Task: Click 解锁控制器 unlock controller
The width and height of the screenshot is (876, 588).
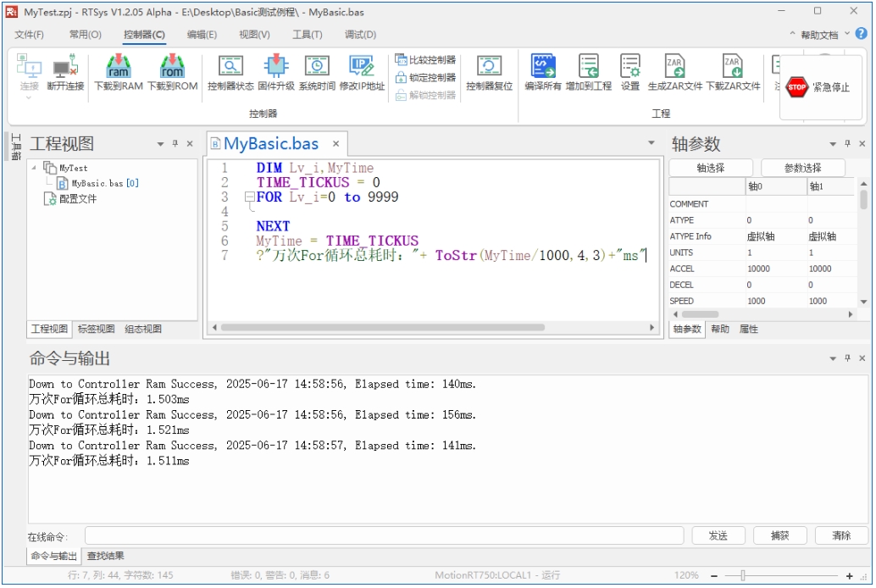Action: 425,95
